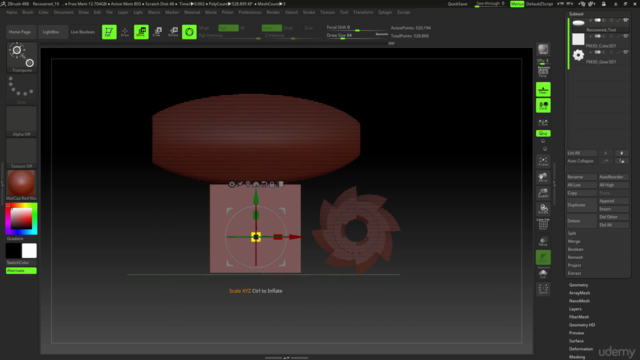Select the Draw mode icon

click(125, 32)
